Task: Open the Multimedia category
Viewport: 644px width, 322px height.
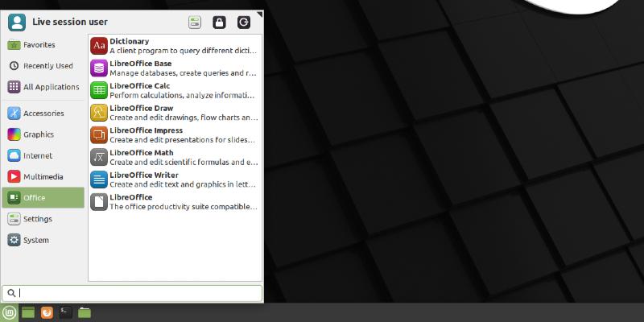Action: [x=43, y=176]
